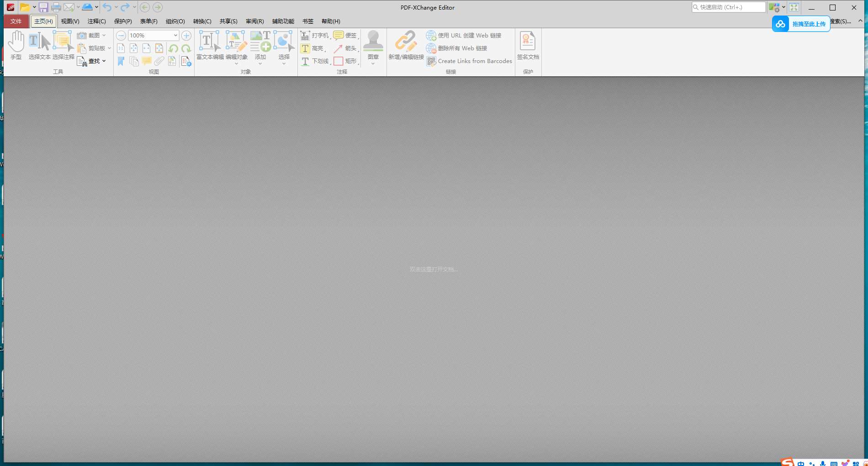This screenshot has width=868, height=466.
Task: Expand the Open folder dropdown arrow
Action: tap(34, 7)
